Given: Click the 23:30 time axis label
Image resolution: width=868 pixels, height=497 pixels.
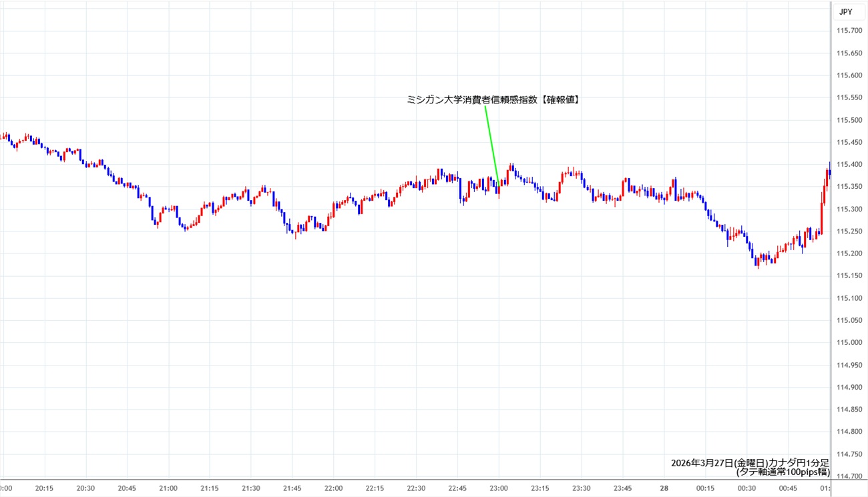Looking at the screenshot, I should [x=582, y=488].
